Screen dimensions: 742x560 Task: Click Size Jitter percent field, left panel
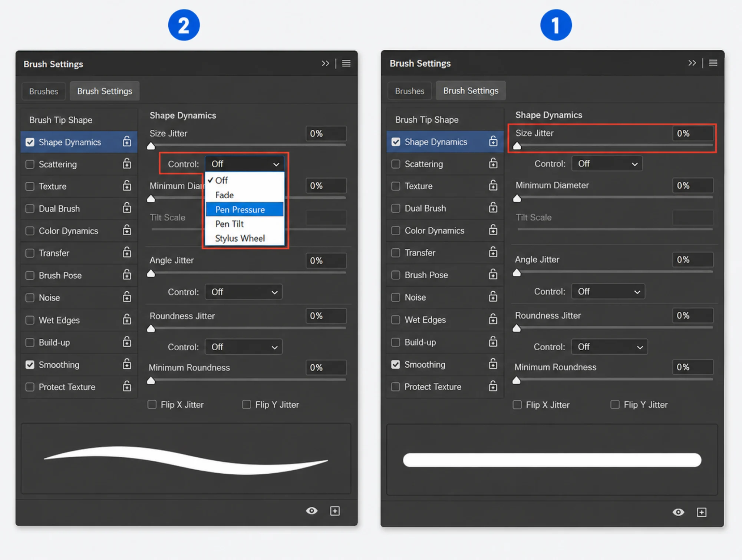(326, 133)
